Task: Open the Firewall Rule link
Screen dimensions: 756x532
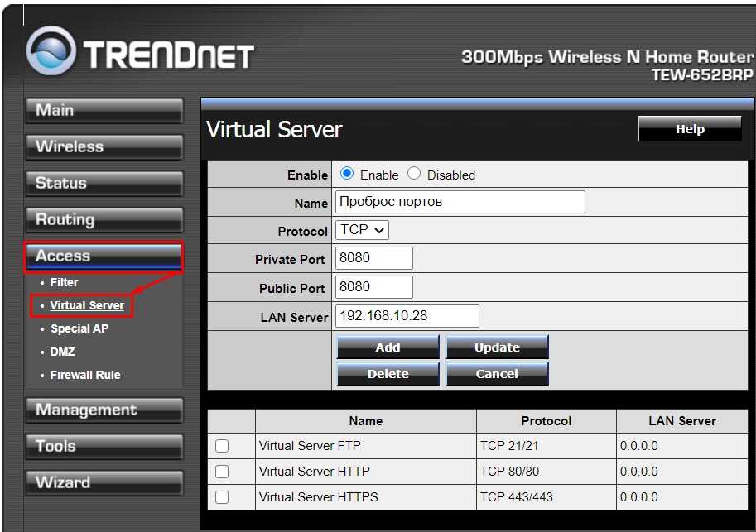Action: point(85,375)
